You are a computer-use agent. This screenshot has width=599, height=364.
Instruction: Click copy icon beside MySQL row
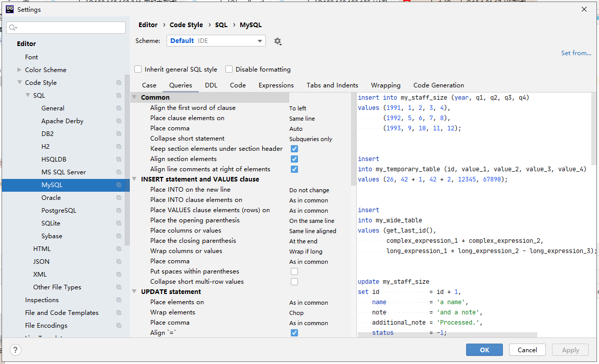(x=119, y=185)
